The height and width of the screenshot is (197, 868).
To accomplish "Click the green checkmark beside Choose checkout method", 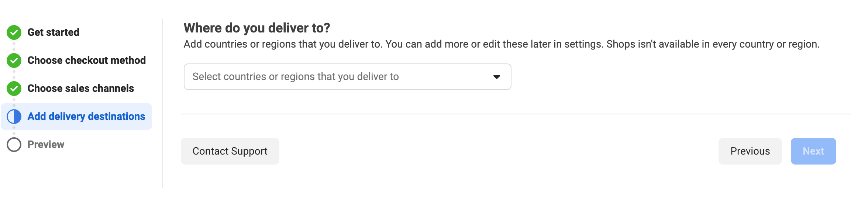I will (x=14, y=61).
